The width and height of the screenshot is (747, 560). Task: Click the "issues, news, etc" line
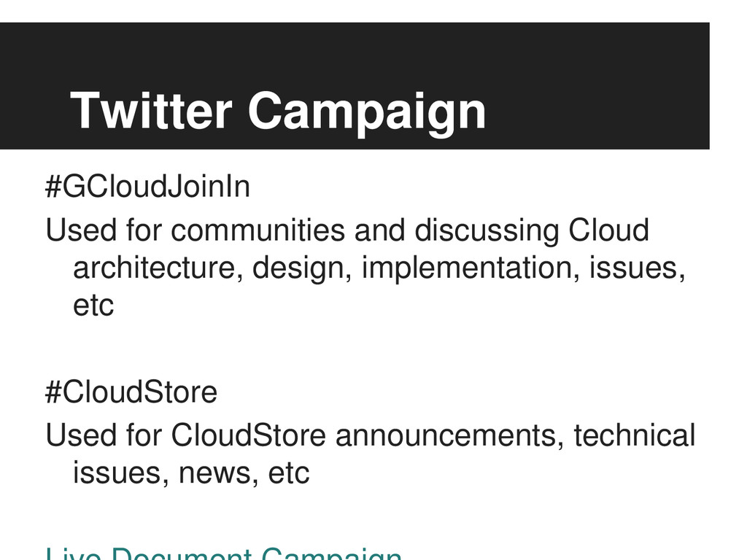(x=191, y=473)
